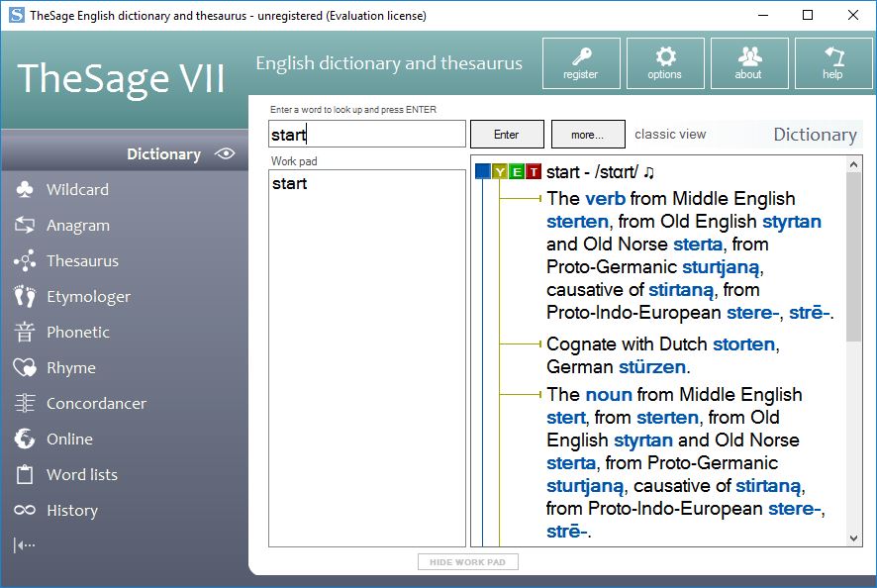877x588 pixels.
Task: Click the results scrollbar down arrow
Action: click(853, 539)
